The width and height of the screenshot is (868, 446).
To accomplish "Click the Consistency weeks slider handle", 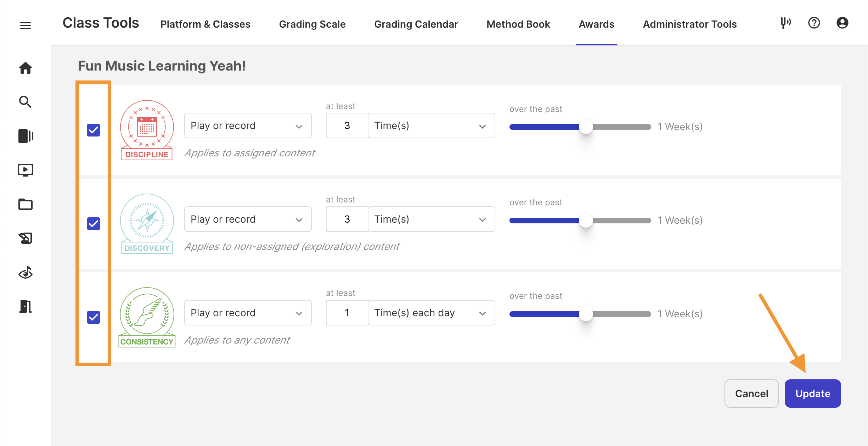I will coord(586,314).
